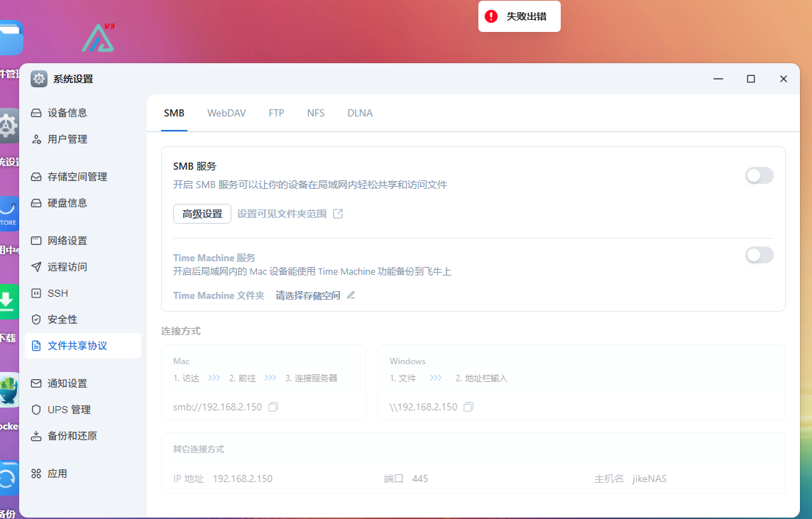Screen dimensions: 812x519
Task: Switch to the WebDAV tab
Action: click(226, 113)
